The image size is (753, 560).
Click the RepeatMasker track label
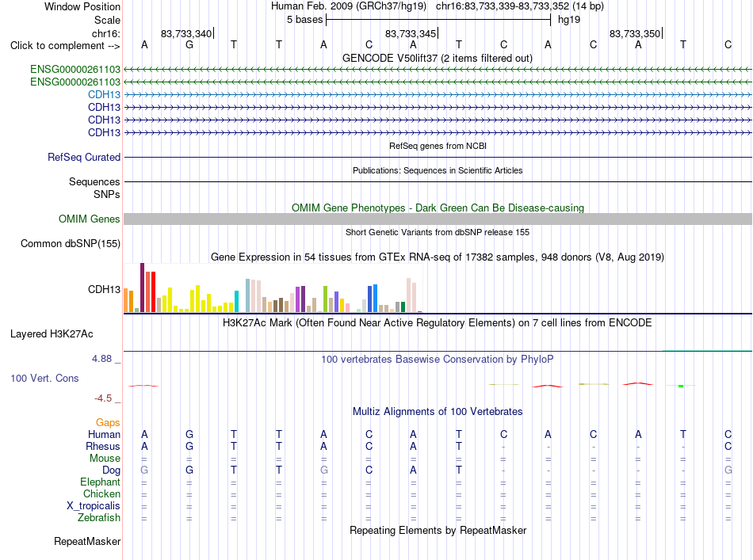point(87,541)
